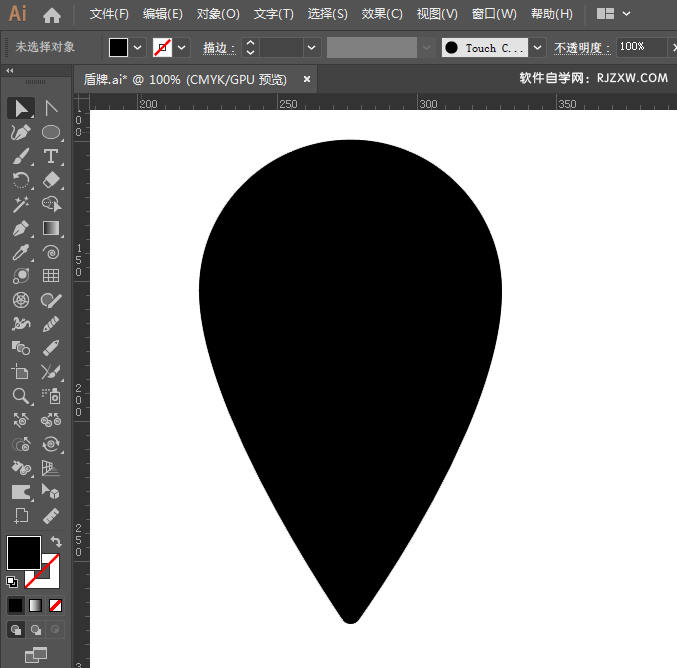Click the large black fill swatch
Image resolution: width=677 pixels, height=668 pixels.
24,553
